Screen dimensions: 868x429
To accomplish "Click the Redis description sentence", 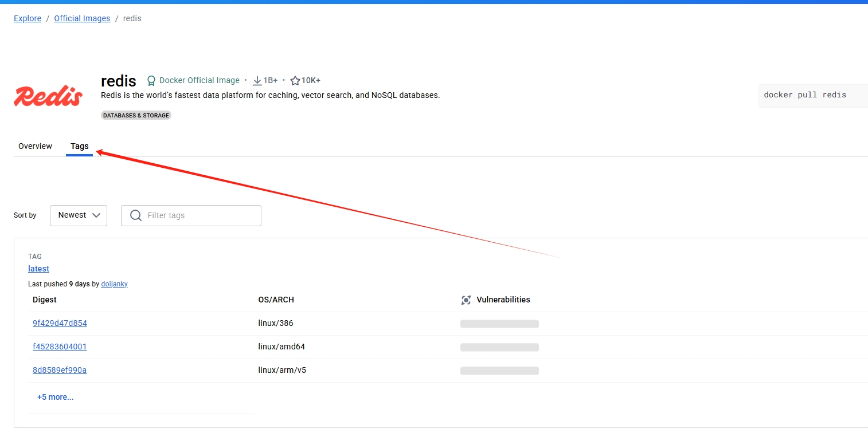I will tap(271, 95).
